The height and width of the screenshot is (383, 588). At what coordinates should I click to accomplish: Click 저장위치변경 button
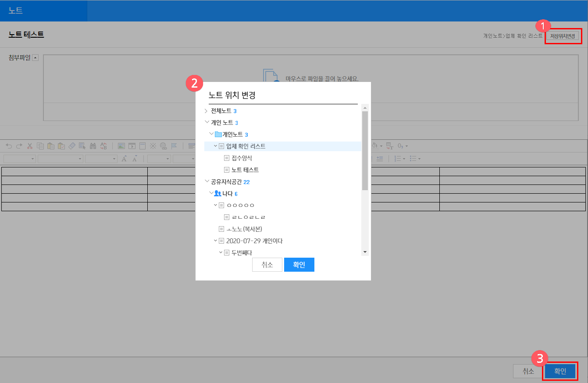click(562, 36)
